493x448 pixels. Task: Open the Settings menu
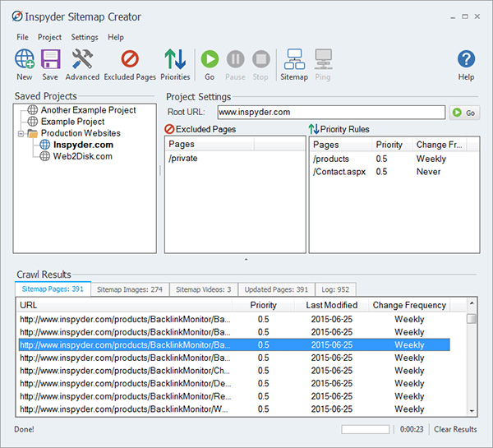pos(85,37)
